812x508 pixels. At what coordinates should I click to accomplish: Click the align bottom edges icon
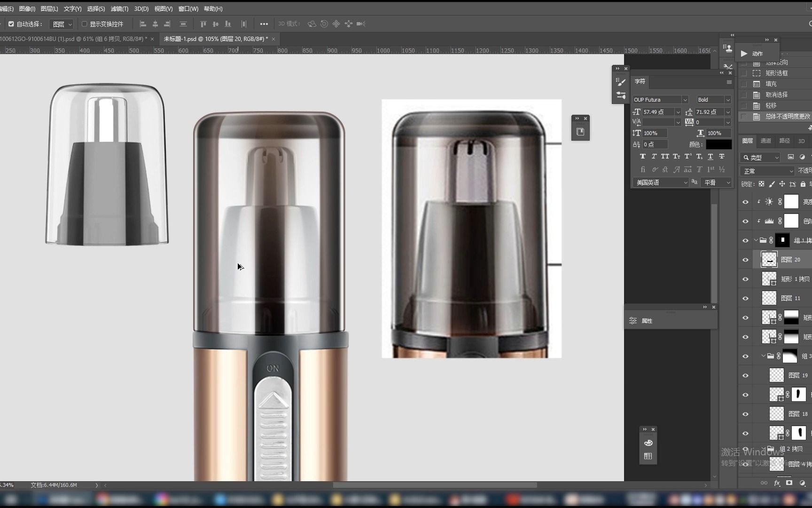[228, 24]
